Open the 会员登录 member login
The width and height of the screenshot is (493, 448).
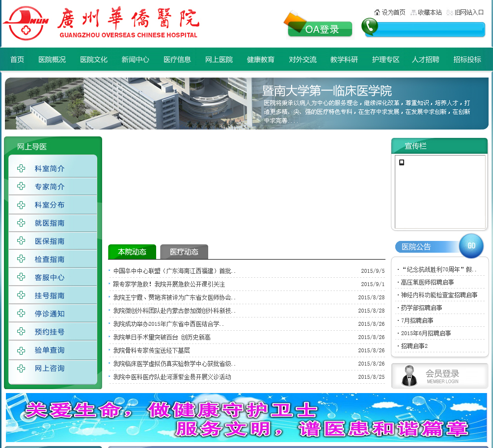[x=439, y=376]
